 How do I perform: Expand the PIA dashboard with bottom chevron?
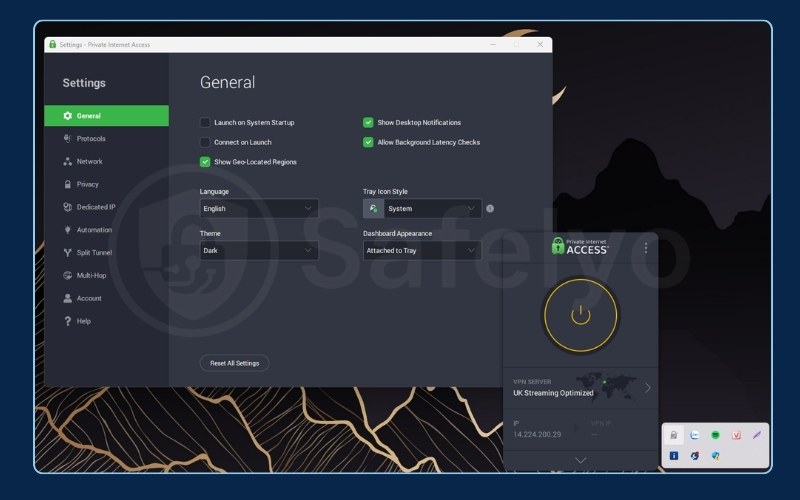[x=580, y=460]
